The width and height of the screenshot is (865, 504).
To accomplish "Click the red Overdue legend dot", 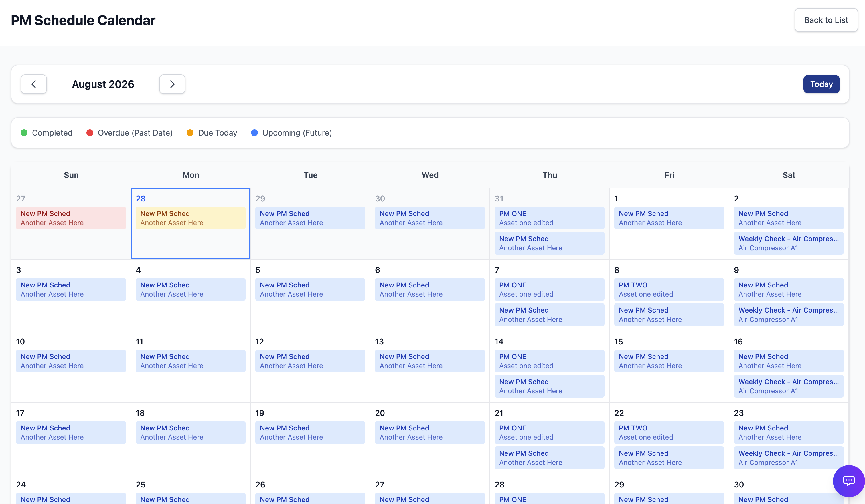I will pyautogui.click(x=90, y=133).
